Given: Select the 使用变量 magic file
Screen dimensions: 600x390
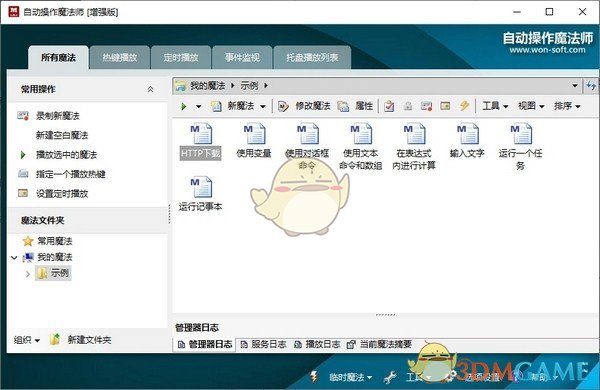Looking at the screenshot, I should point(254,141).
